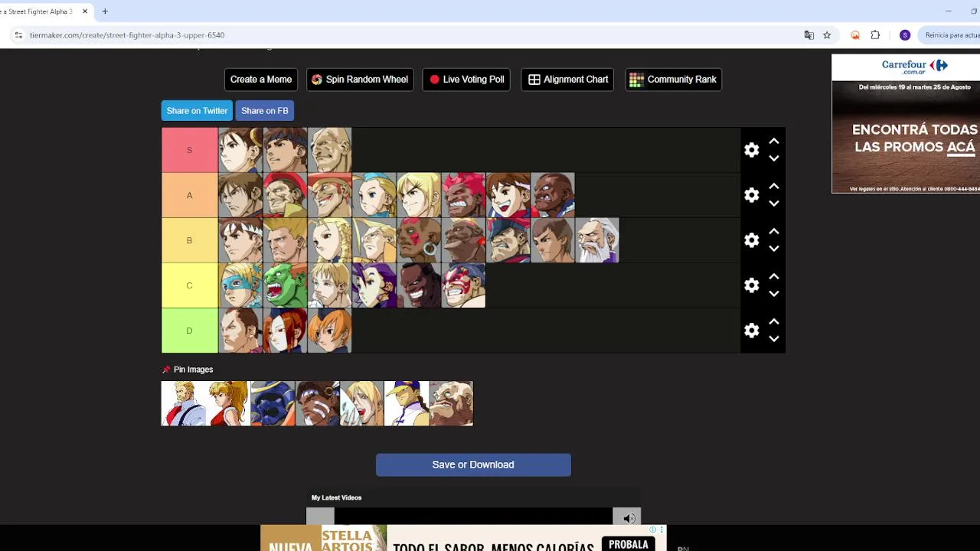Share the tier list on Twitter
980x551 pixels.
pyautogui.click(x=198, y=111)
